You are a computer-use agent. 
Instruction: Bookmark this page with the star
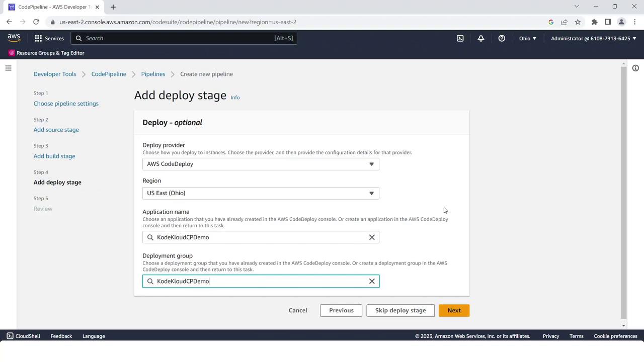click(x=578, y=22)
